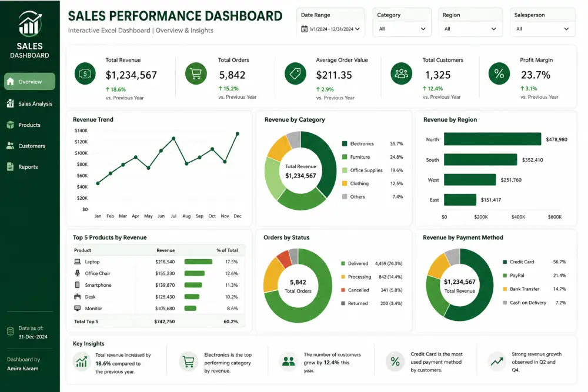Open the Salesperson filter dropdown

point(542,29)
